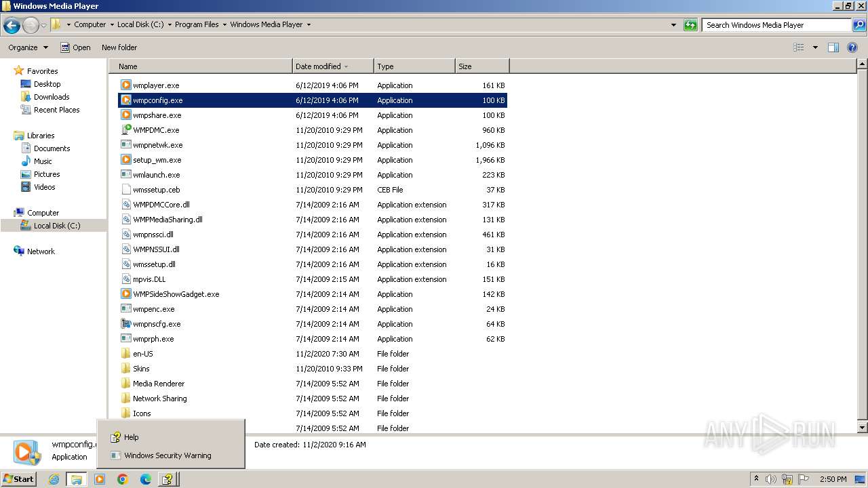
Task: Click the Skins folder icon
Action: [125, 369]
